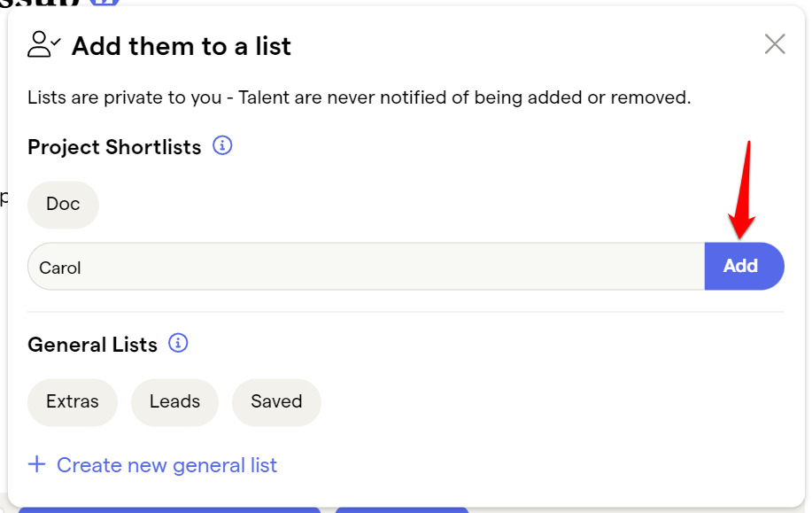Image resolution: width=812 pixels, height=513 pixels.
Task: Click the General Lists section heading
Action: pos(92,345)
